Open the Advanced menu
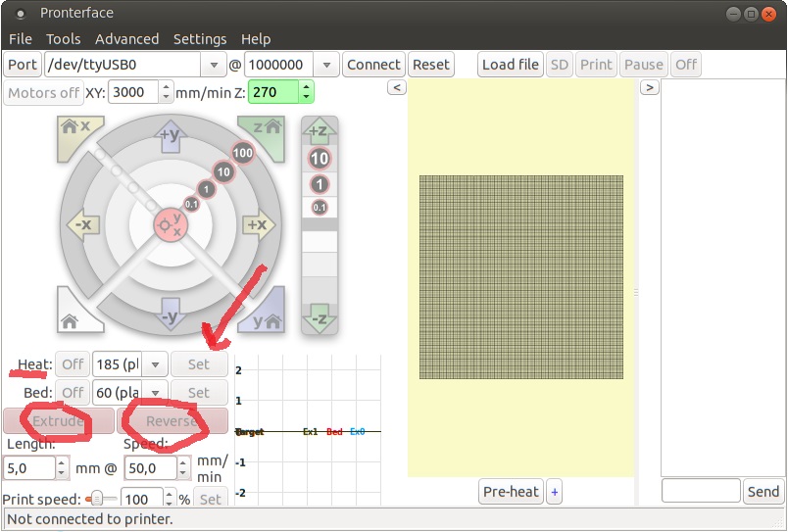This screenshot has width=788, height=532. pos(126,39)
